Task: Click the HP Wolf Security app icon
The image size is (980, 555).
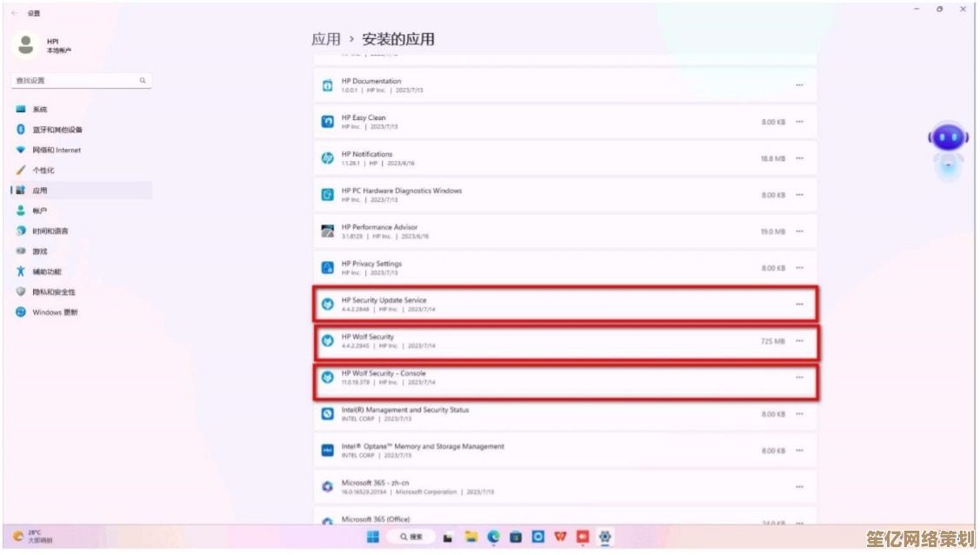Action: (x=328, y=341)
